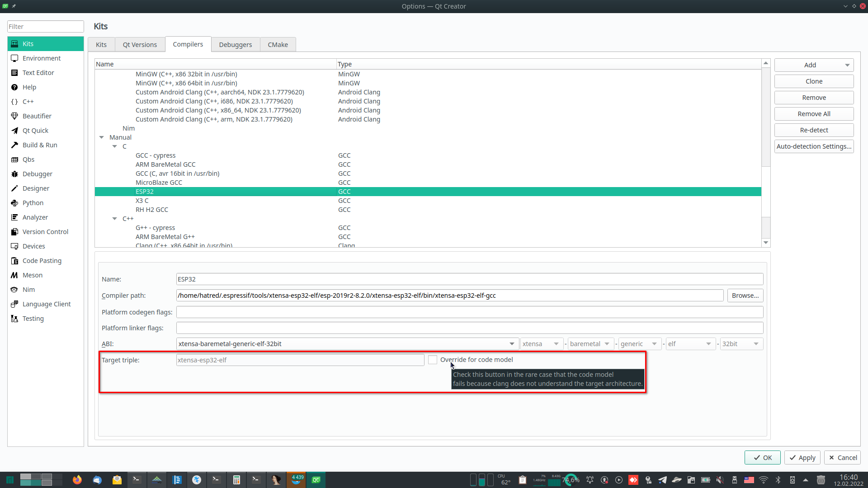
Task: Click the Cancel button
Action: click(842, 458)
